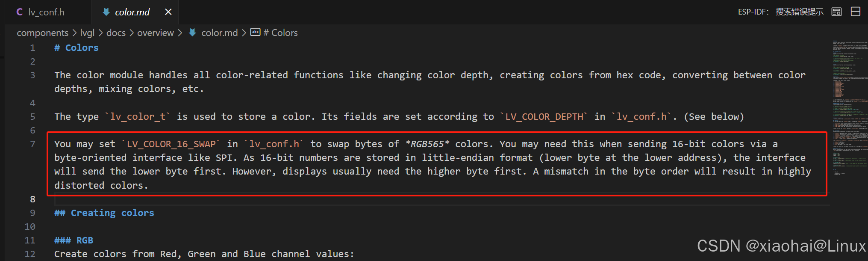Click the breadcrumb markdown icon before color.md
The width and height of the screenshot is (868, 261).
pos(193,33)
